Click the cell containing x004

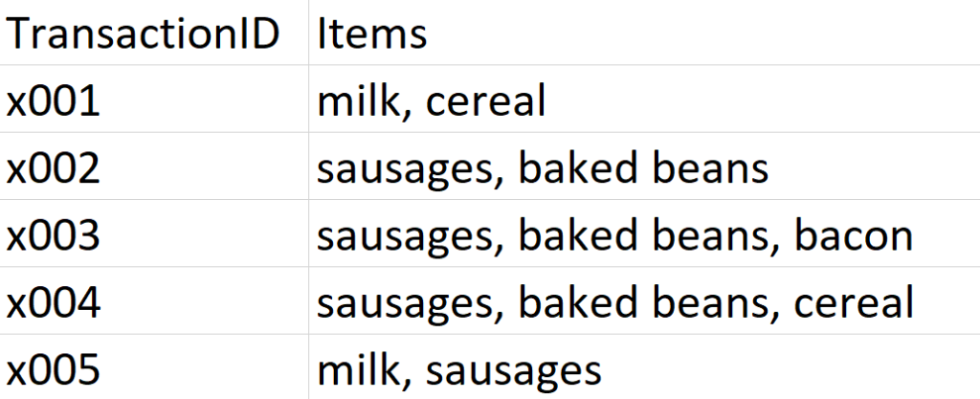tap(154, 301)
